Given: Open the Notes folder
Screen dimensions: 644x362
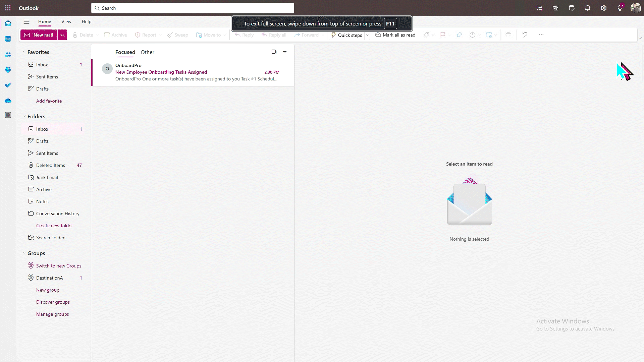Looking at the screenshot, I should click(54, 201).
